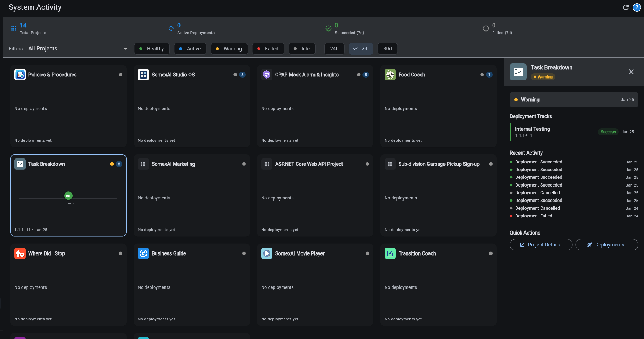The height and width of the screenshot is (339, 644).
Task: Click the Policies & Procedures app icon
Action: [x=20, y=75]
